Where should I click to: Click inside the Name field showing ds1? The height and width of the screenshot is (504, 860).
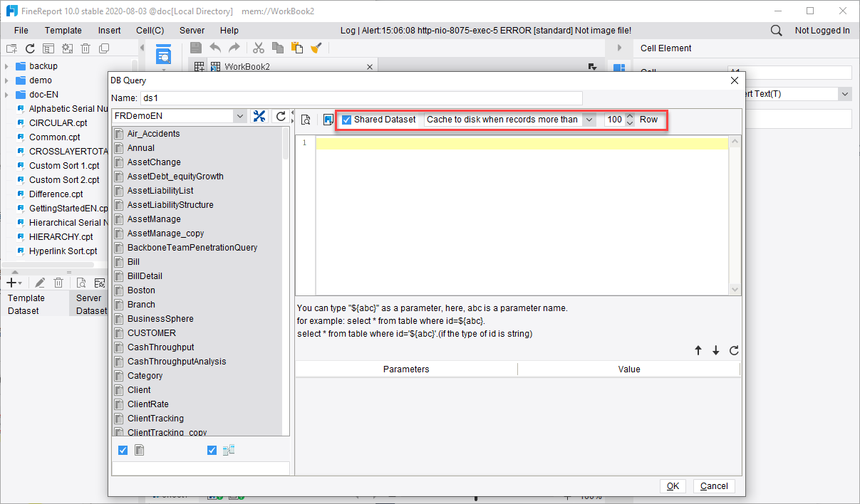[285, 98]
